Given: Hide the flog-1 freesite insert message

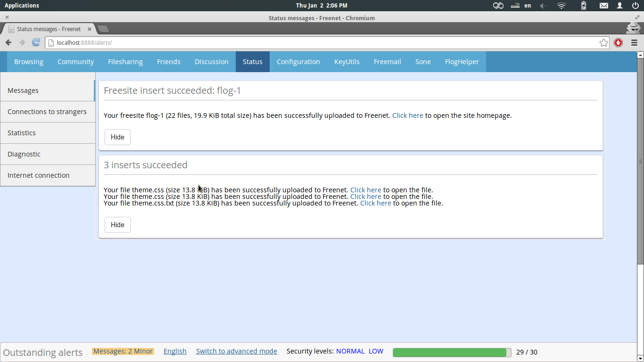Looking at the screenshot, I should [x=117, y=137].
